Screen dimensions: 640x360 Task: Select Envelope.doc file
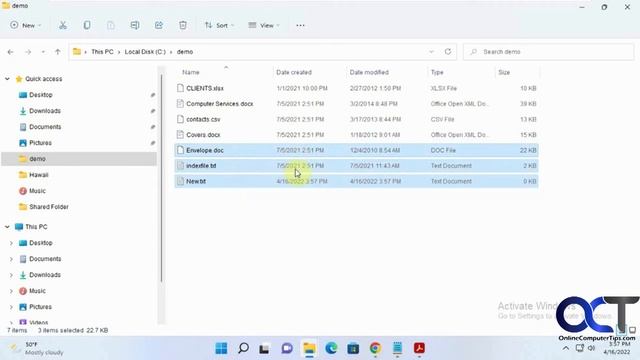[356, 150]
